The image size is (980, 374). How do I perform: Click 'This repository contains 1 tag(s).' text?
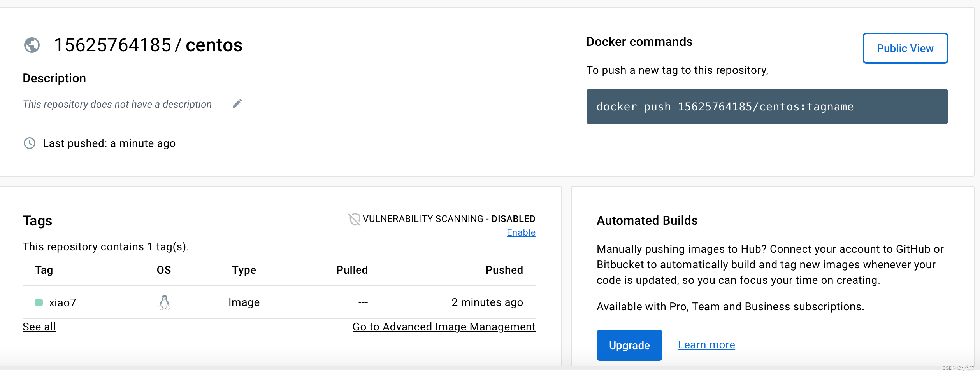[106, 247]
